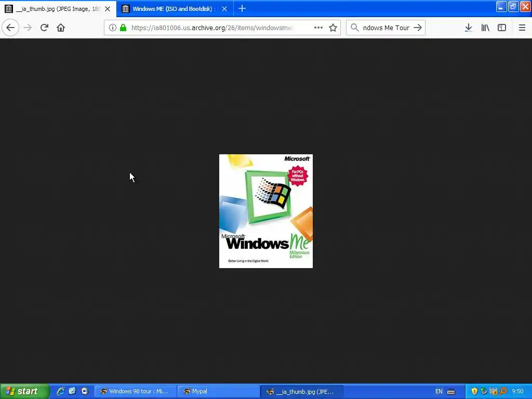This screenshot has width=532, height=399.
Task: Minimize the browser window
Action: pyautogui.click(x=501, y=6)
